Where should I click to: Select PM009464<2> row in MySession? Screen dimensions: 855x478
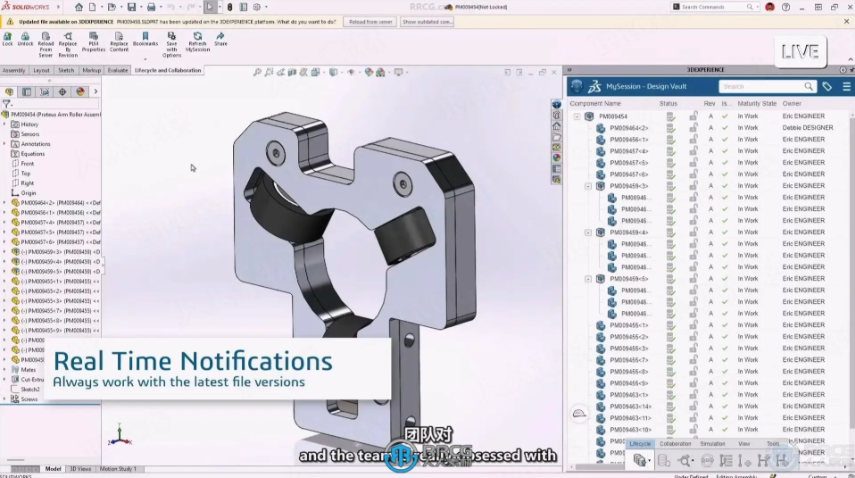[x=709, y=128]
